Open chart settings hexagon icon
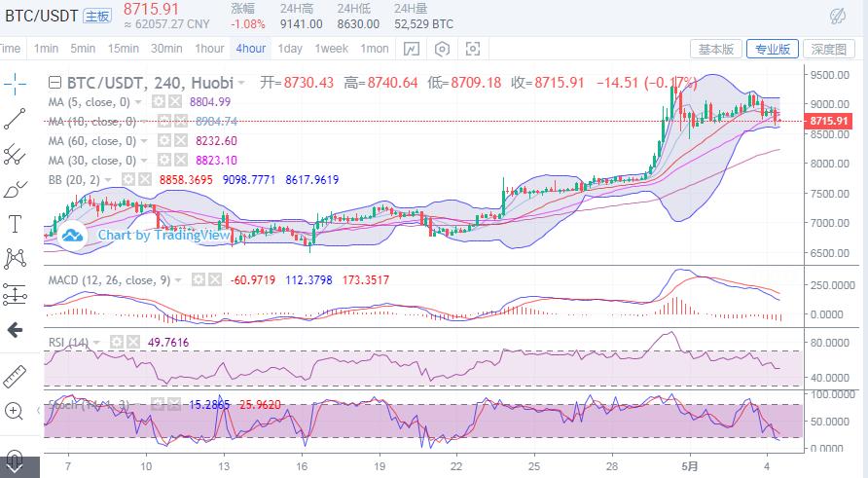 coord(443,49)
